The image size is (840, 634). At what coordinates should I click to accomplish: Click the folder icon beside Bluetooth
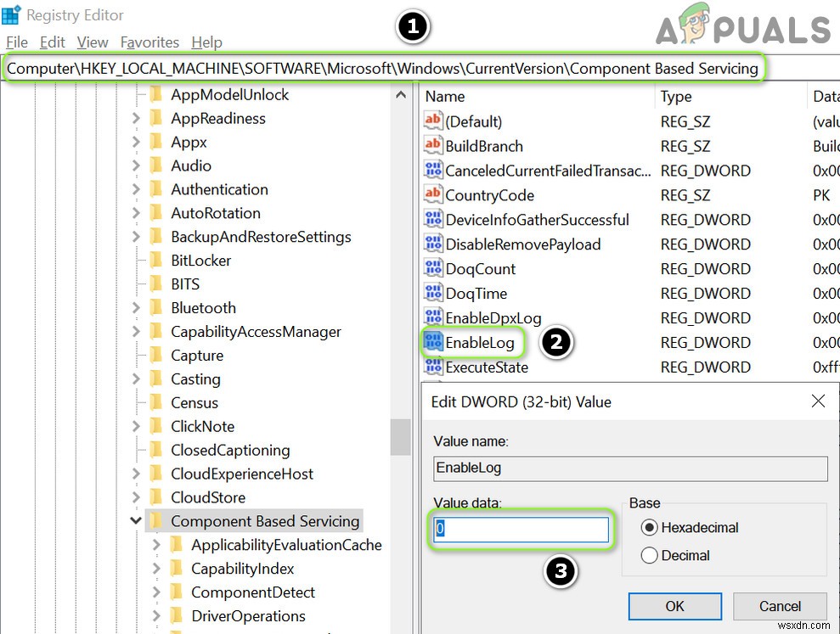tap(156, 308)
